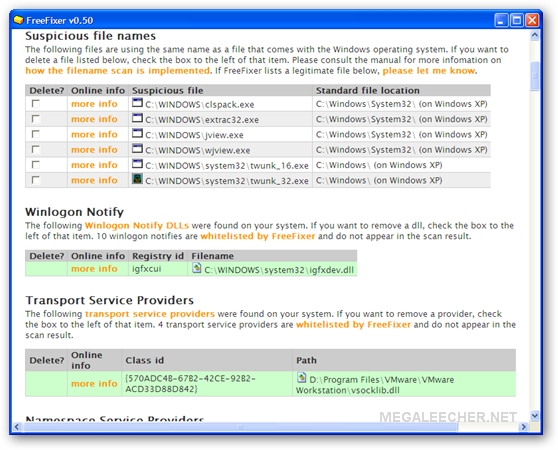Close the FreeFixer window
This screenshot has height=450, width=558.
coord(532,20)
